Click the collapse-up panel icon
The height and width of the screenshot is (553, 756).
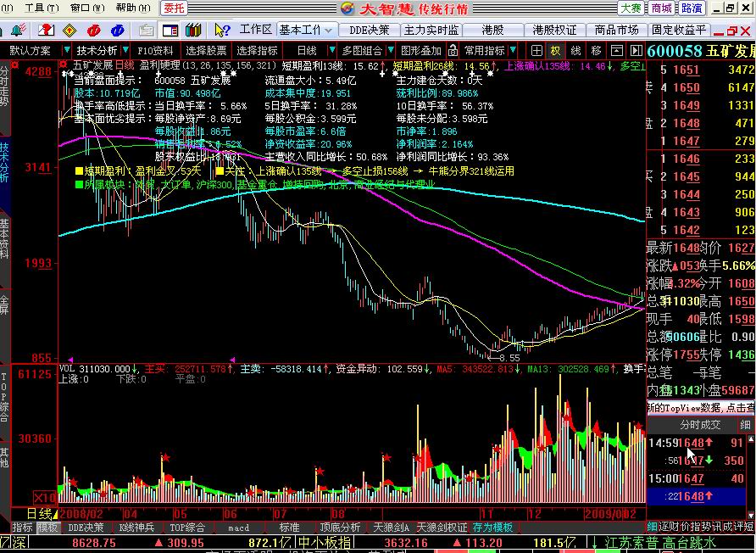617,50
